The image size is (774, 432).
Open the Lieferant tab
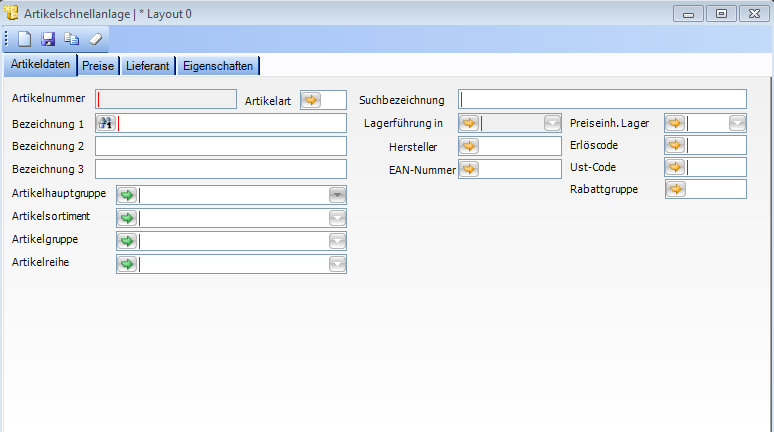148,66
